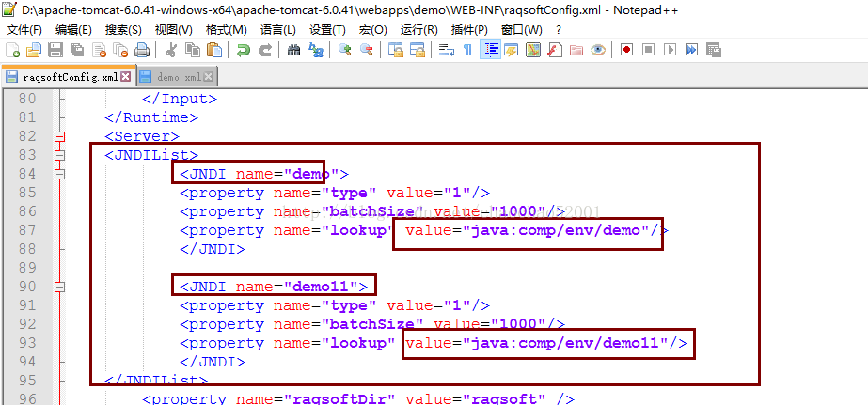Screen dimensions: 868x405
Task: Collapse the JNDI demo11 fold marker
Action: (x=60, y=287)
